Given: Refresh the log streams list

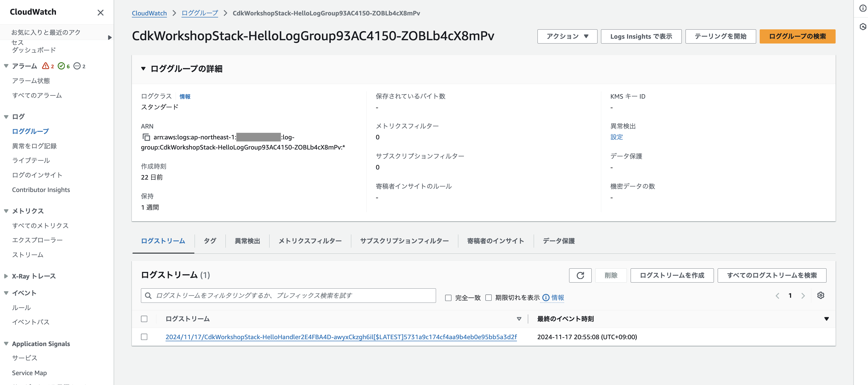Looking at the screenshot, I should tap(580, 275).
